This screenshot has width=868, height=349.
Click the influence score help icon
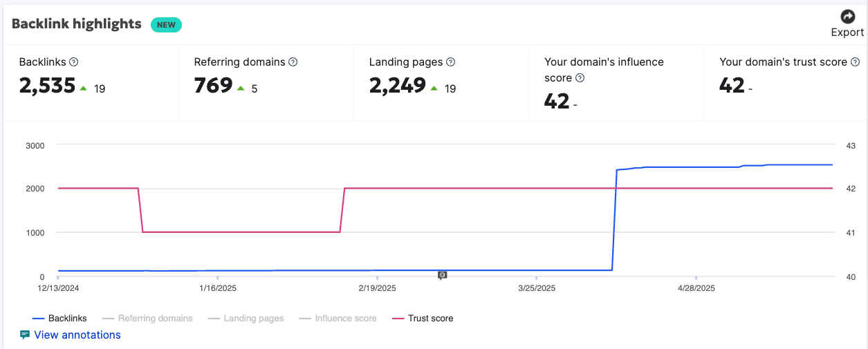pyautogui.click(x=580, y=78)
